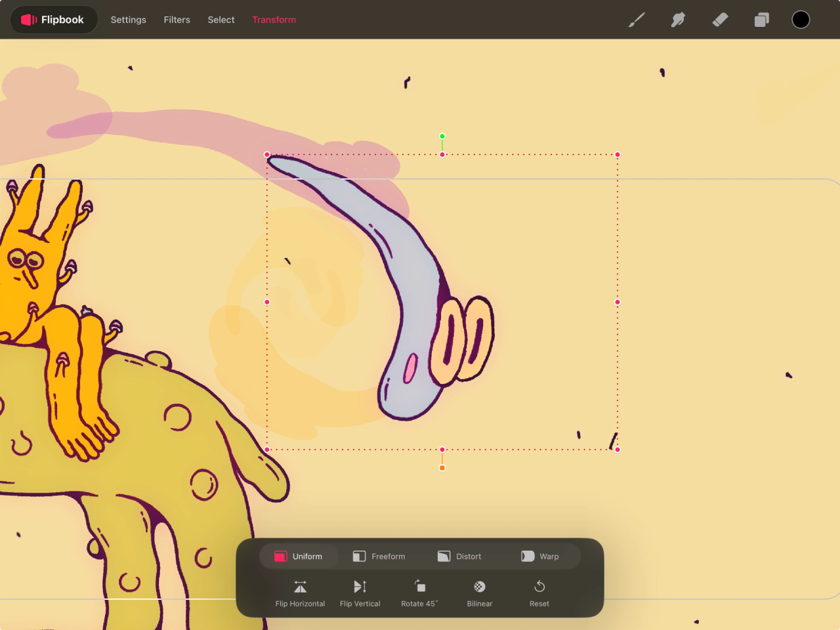Activate the Eraser tool
This screenshot has height=630, width=840.
720,20
